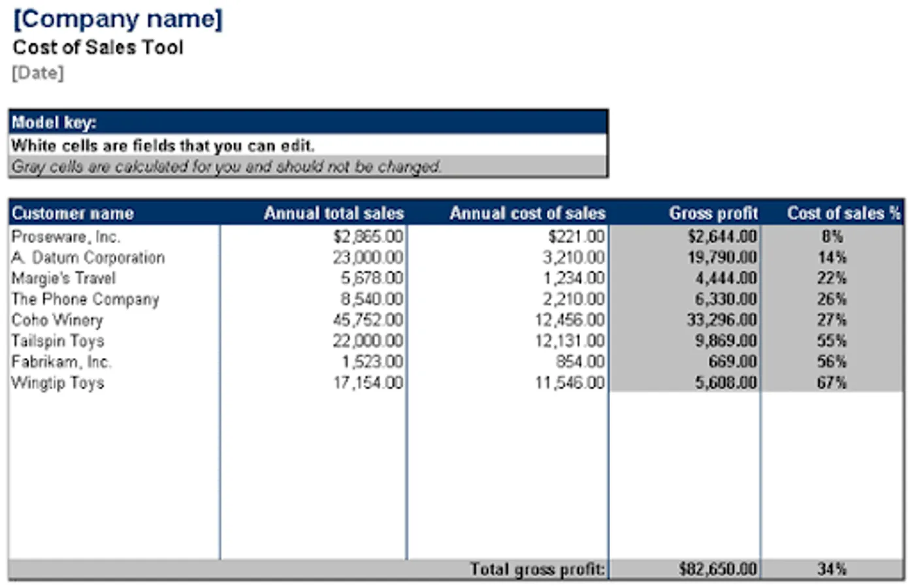Screen dimensions: 912x588
Task: Select the 669.00 gross profit cell
Action: coord(685,362)
